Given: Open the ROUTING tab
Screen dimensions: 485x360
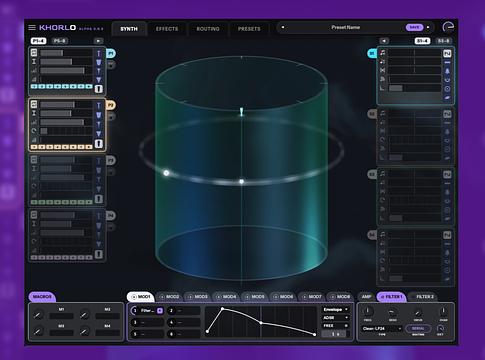Looking at the screenshot, I should (x=208, y=29).
